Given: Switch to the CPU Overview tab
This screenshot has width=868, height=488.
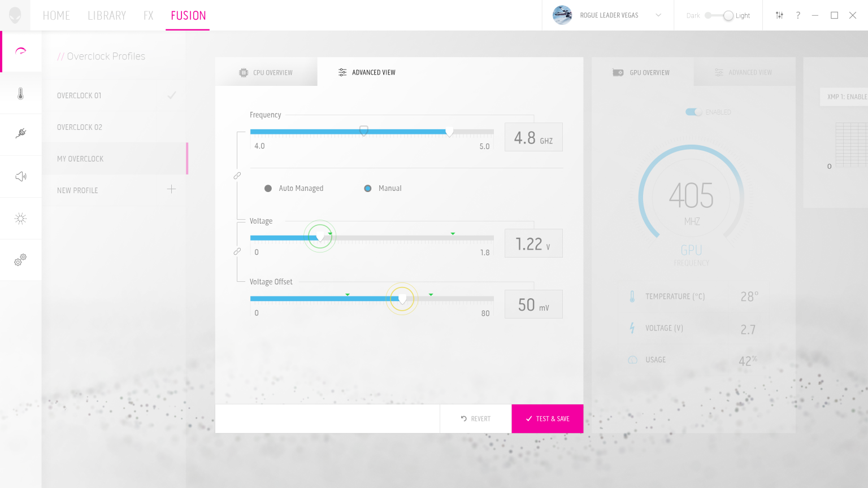Looking at the screenshot, I should click(x=266, y=72).
